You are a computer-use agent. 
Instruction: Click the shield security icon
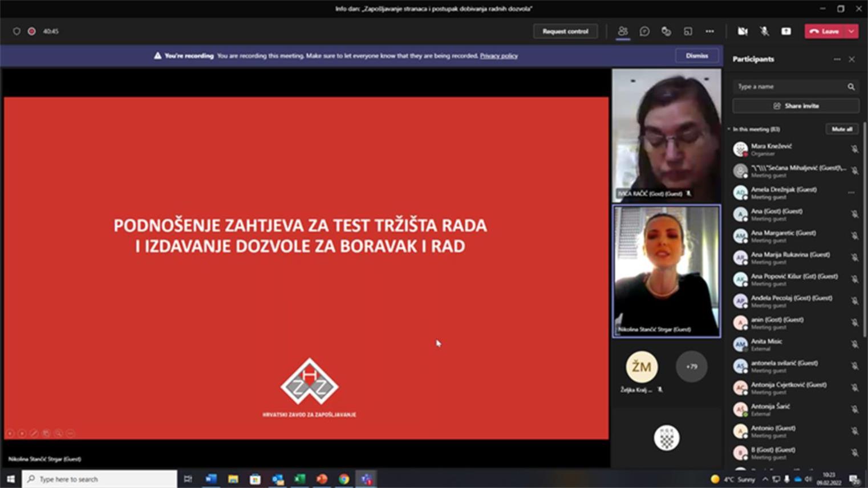pos(17,31)
